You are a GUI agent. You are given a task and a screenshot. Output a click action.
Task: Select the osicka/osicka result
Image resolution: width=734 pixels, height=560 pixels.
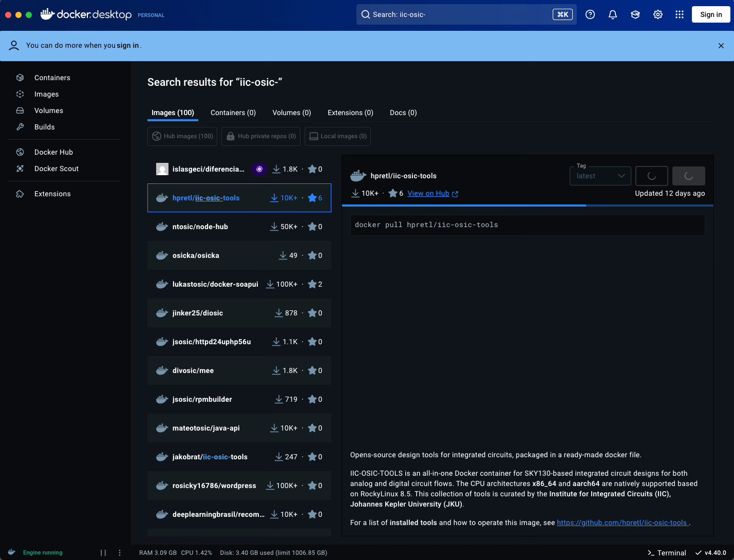point(239,255)
